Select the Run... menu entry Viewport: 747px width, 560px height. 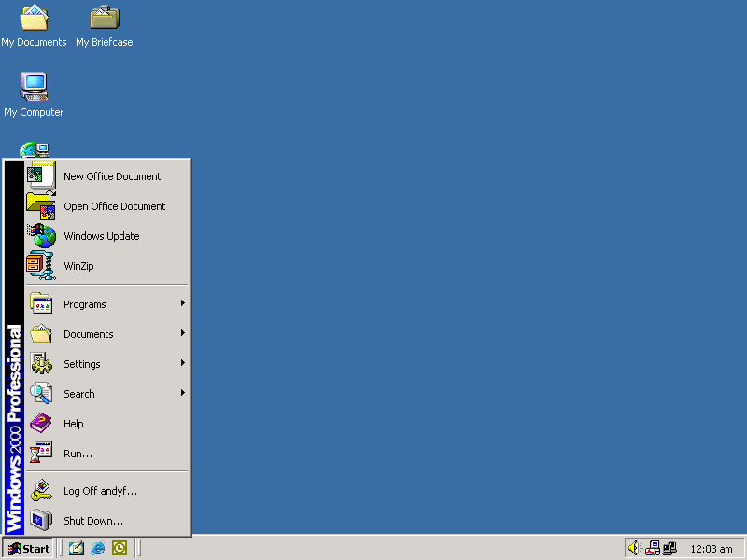point(107,454)
